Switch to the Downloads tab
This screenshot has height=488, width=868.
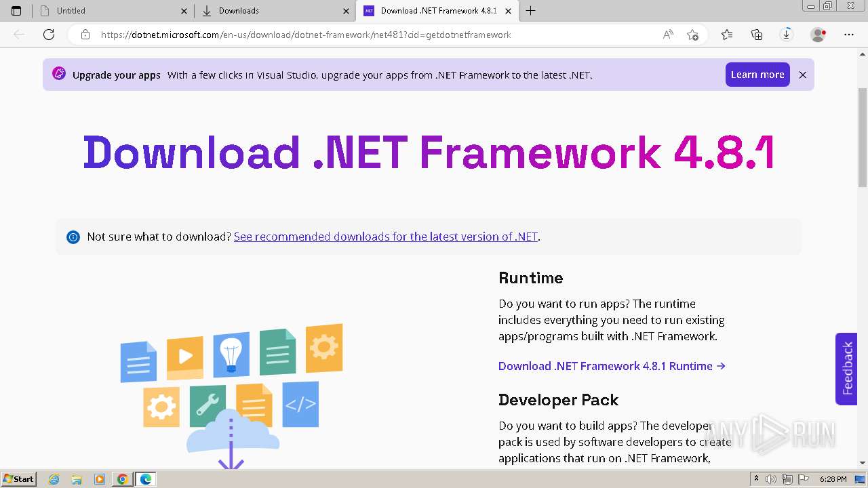tap(275, 11)
